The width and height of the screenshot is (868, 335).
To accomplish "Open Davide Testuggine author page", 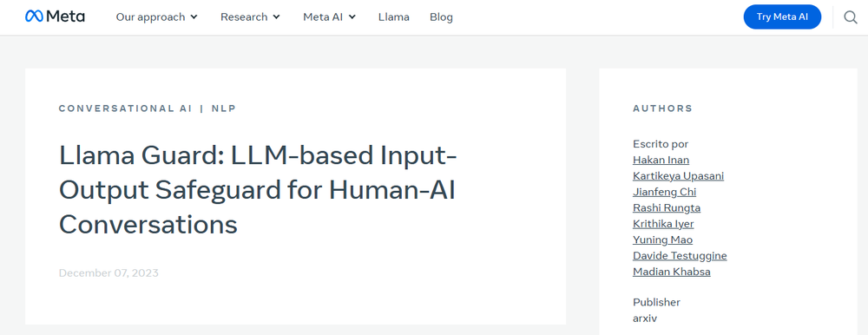I will point(680,256).
